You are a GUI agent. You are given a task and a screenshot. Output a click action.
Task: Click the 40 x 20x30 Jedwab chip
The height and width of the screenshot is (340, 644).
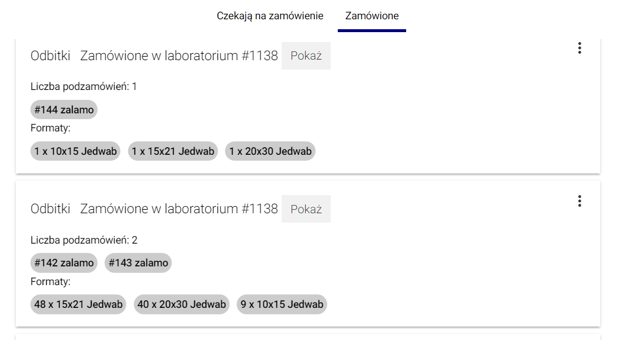click(182, 304)
